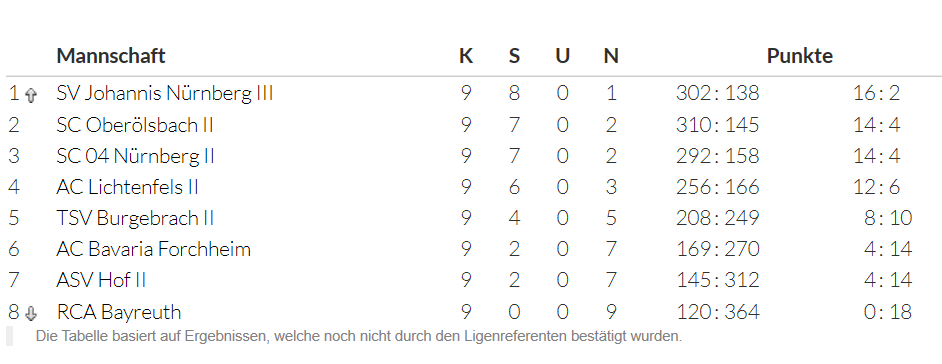Screen dimensions: 942x364
Task: Click the U column header
Action: (562, 55)
